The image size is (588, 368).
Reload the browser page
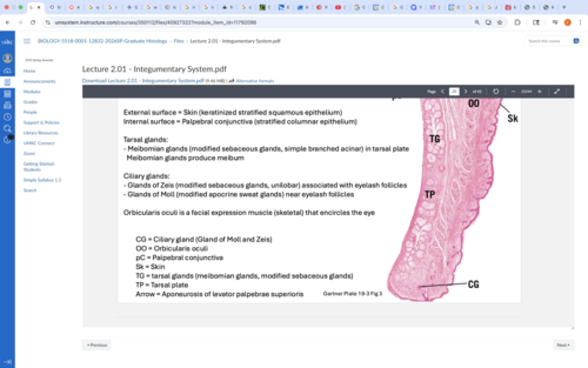tap(33, 22)
